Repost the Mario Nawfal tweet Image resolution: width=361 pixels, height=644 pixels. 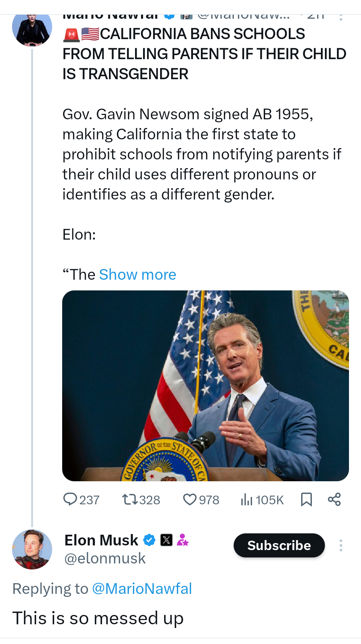click(130, 500)
